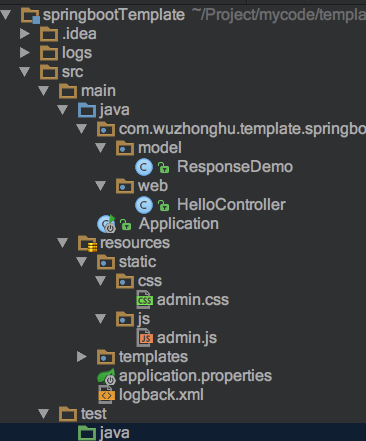Select the Application class name

[179, 224]
